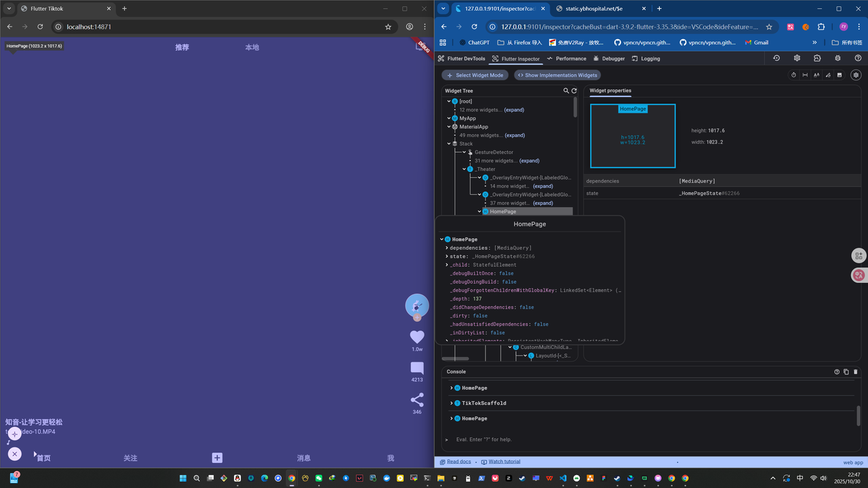The image size is (868, 488).
Task: Collapse the GestureDetector tree node
Action: (x=465, y=152)
